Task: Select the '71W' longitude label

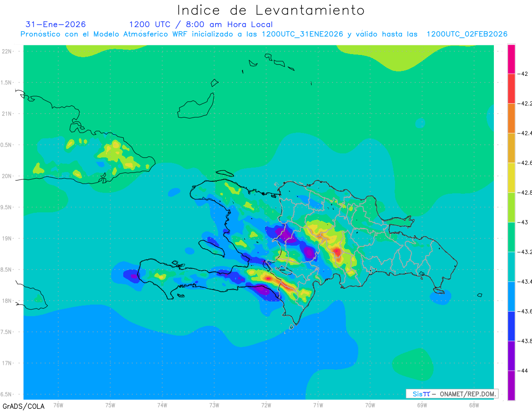Action: [x=318, y=405]
